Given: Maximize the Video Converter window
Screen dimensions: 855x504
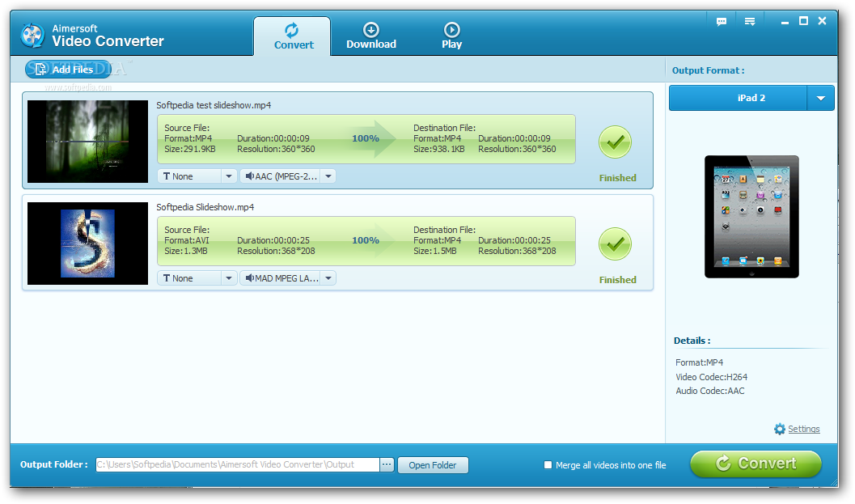Looking at the screenshot, I should pyautogui.click(x=803, y=21).
